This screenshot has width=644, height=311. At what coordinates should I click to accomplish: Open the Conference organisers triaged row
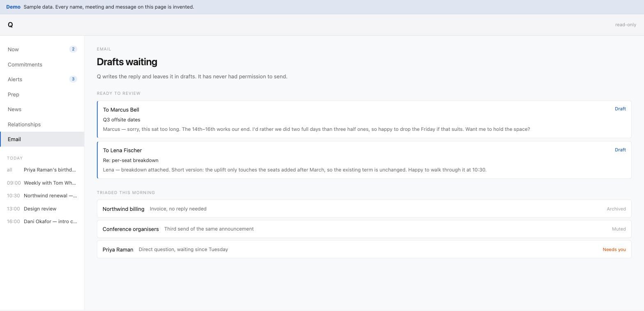(x=364, y=229)
